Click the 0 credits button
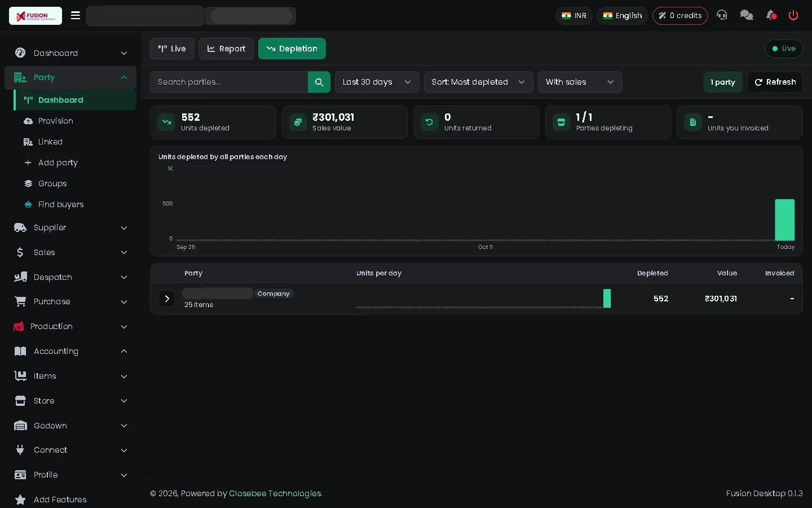Image resolution: width=812 pixels, height=508 pixels. pyautogui.click(x=680, y=15)
